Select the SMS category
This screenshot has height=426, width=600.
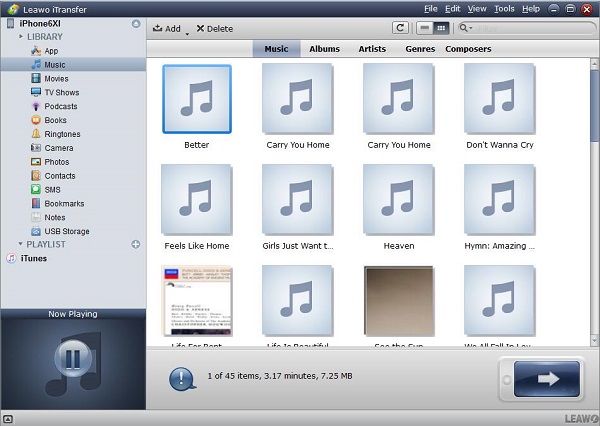pos(52,189)
